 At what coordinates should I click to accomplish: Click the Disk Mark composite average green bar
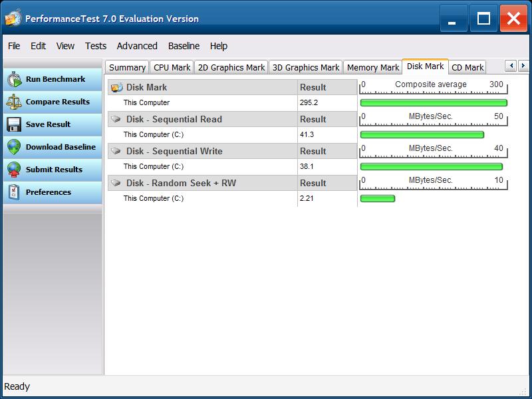click(x=434, y=103)
